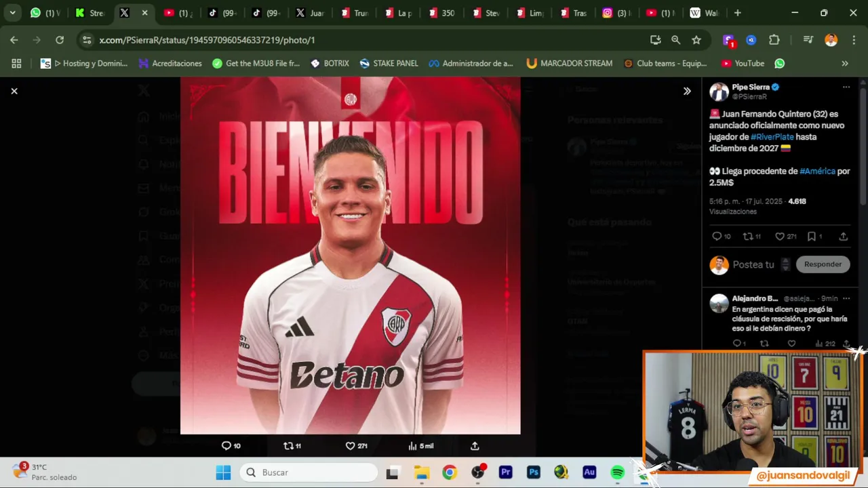This screenshot has width=868, height=488.
Task: Open File Explorer from the taskbar
Action: click(422, 472)
